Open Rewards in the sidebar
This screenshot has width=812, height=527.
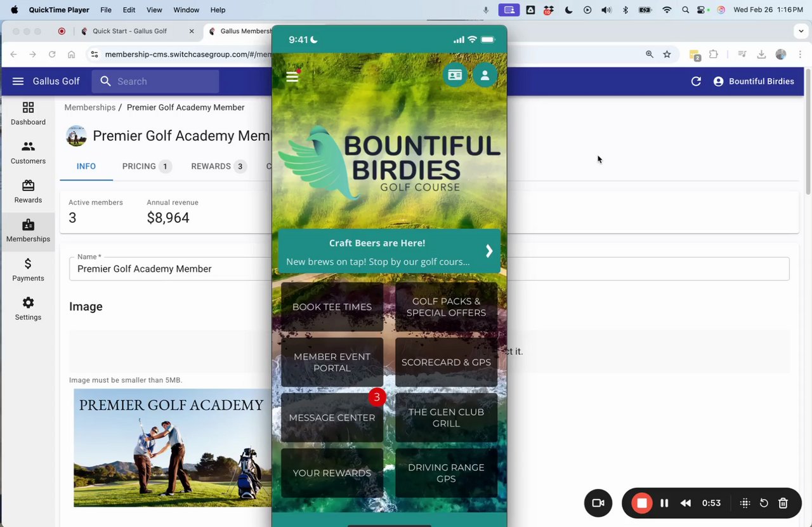28,192
